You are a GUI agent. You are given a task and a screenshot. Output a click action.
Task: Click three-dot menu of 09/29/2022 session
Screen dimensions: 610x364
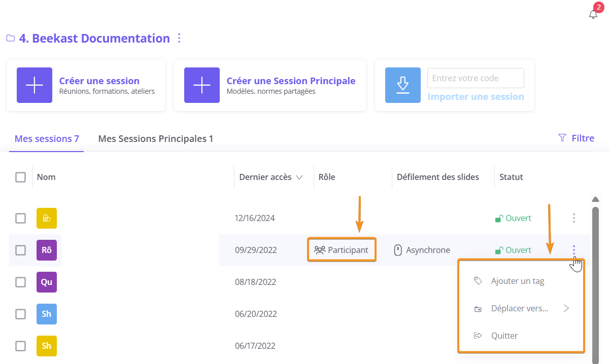(x=574, y=250)
